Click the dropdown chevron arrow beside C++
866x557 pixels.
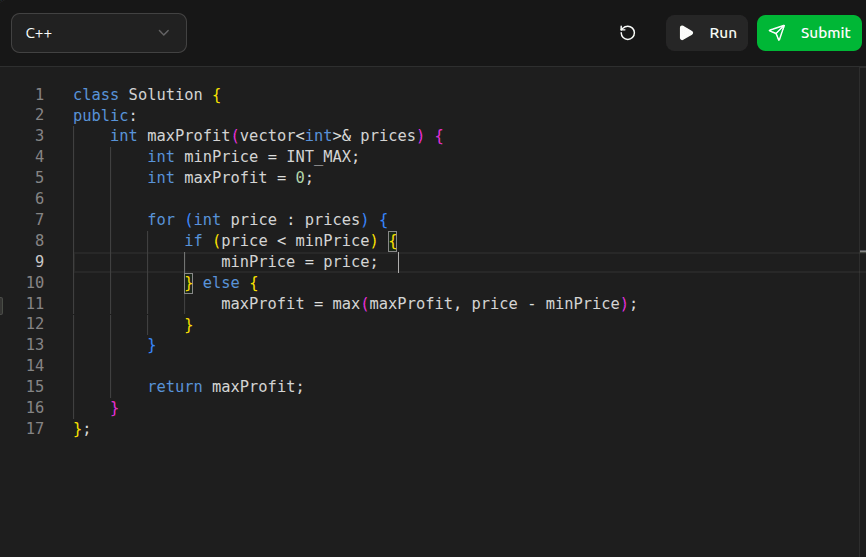click(163, 33)
